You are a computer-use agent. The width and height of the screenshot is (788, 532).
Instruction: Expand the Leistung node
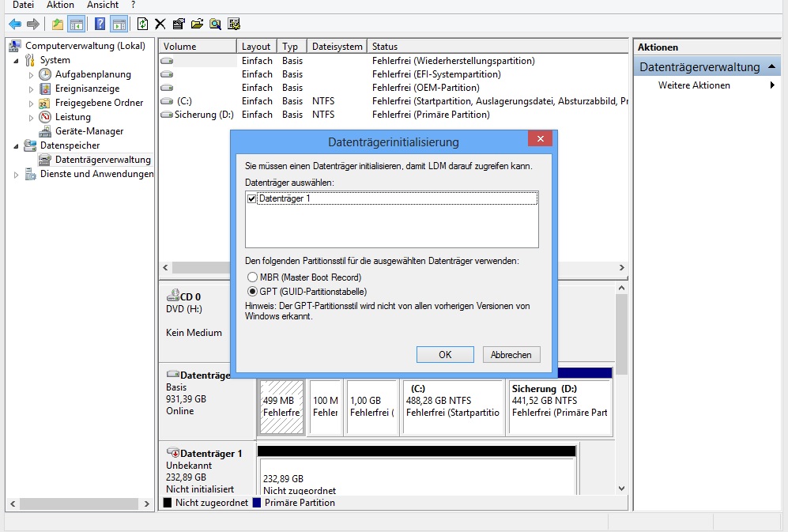tap(31, 118)
